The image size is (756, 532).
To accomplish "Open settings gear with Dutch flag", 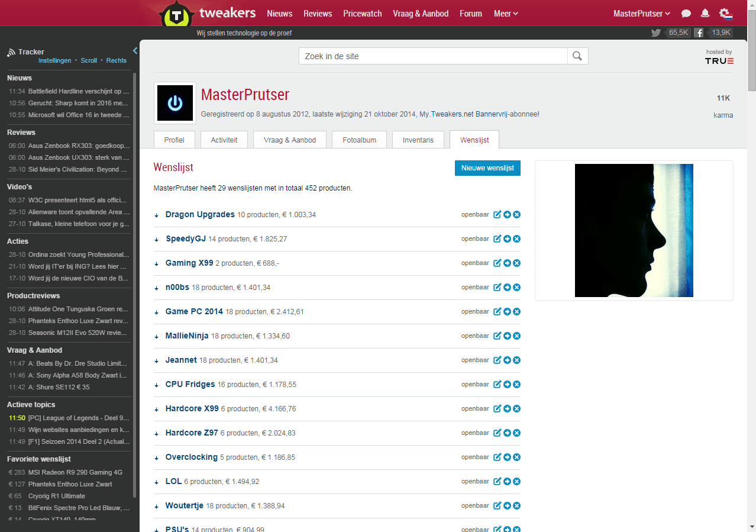I will 726,14.
